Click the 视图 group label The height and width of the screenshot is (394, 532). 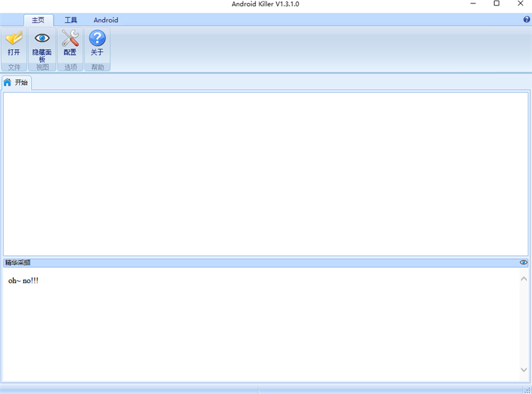(x=43, y=67)
